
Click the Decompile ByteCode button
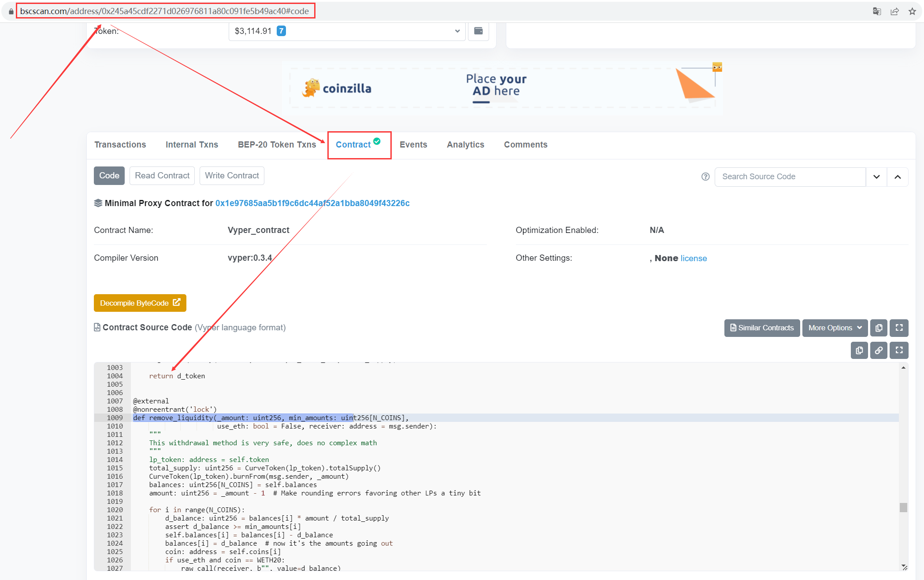click(140, 303)
